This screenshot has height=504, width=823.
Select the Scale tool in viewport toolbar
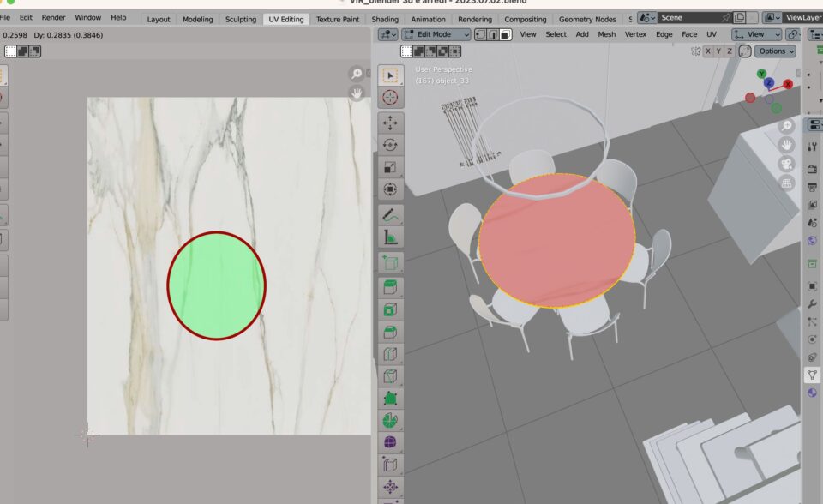[390, 167]
